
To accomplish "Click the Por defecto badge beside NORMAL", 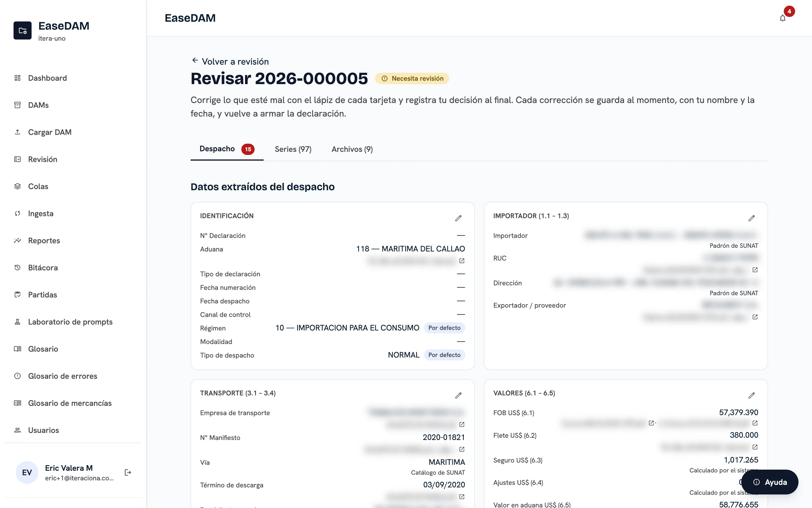I will (x=444, y=355).
